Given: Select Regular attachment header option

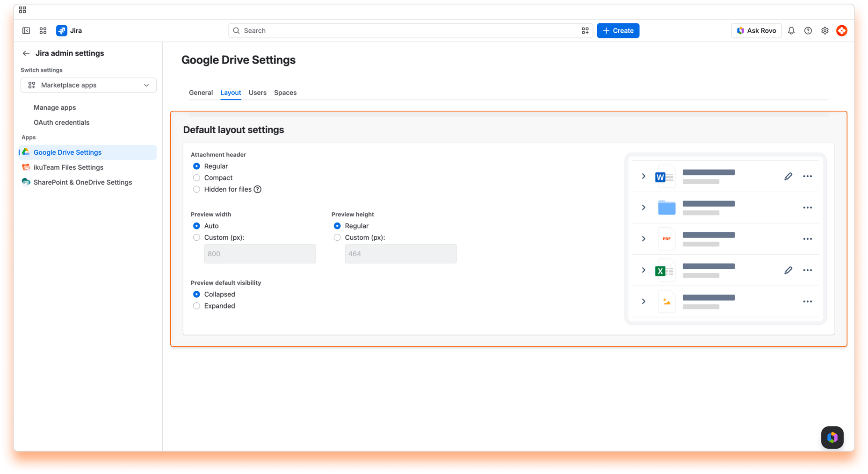Looking at the screenshot, I should 196,166.
